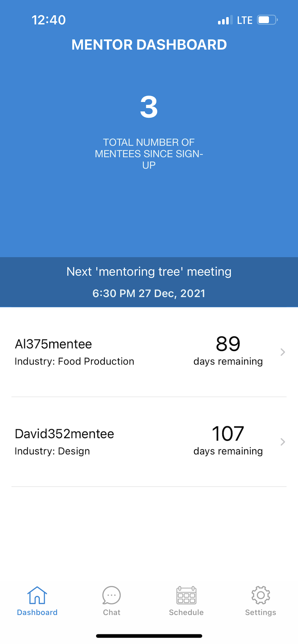The width and height of the screenshot is (298, 644).
Task: Select the Chat tab label
Action: pyautogui.click(x=111, y=612)
